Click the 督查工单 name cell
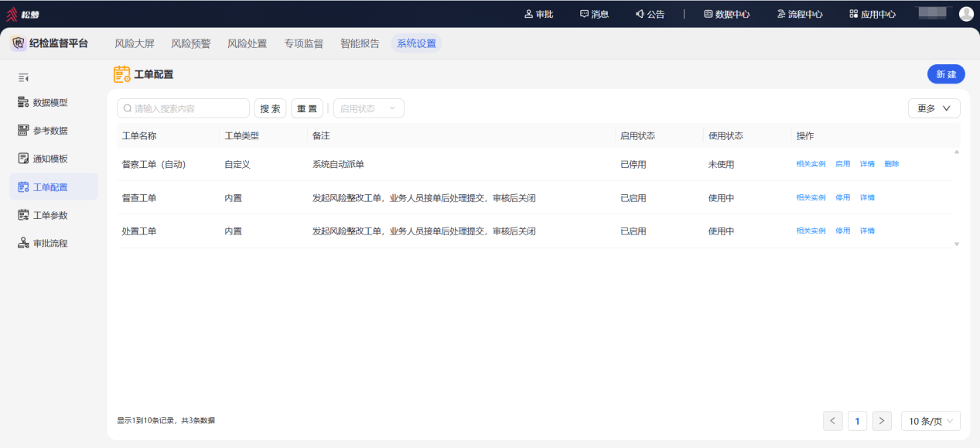Image resolution: width=980 pixels, height=448 pixels. [x=139, y=198]
